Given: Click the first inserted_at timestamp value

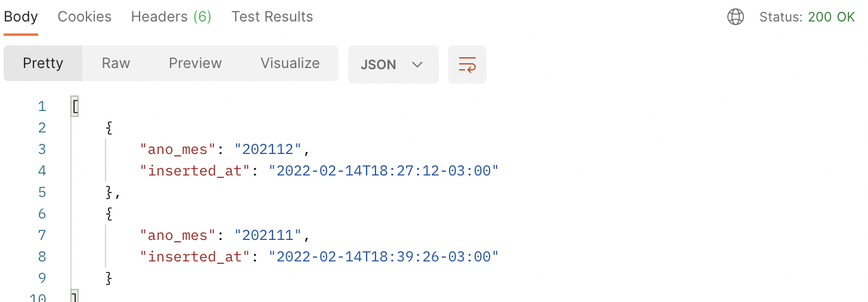Looking at the screenshot, I should [383, 171].
